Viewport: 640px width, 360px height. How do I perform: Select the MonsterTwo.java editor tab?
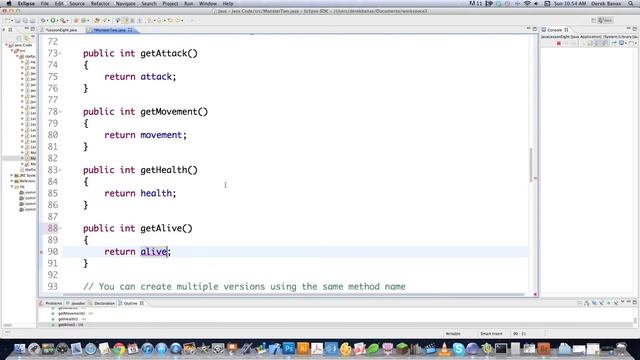tap(109, 30)
